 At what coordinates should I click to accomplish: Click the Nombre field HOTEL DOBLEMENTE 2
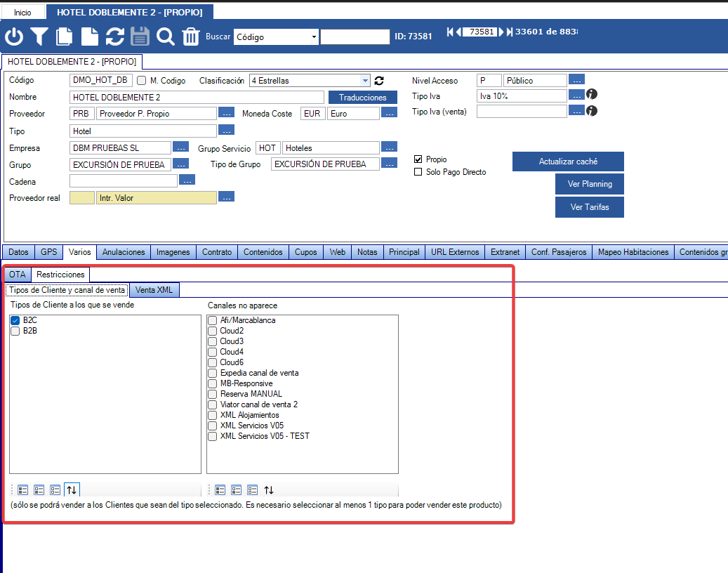(x=197, y=97)
